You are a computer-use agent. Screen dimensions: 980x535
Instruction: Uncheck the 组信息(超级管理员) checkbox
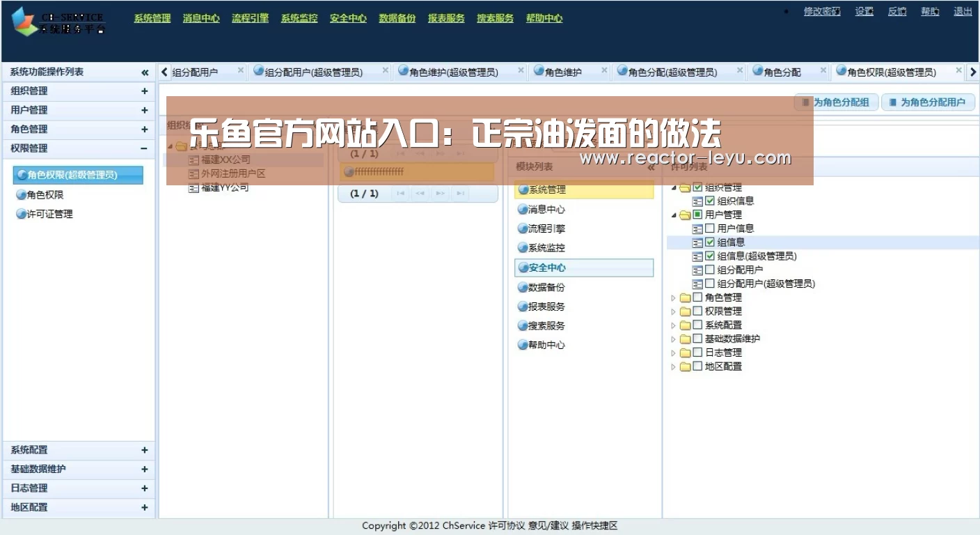[x=710, y=256]
